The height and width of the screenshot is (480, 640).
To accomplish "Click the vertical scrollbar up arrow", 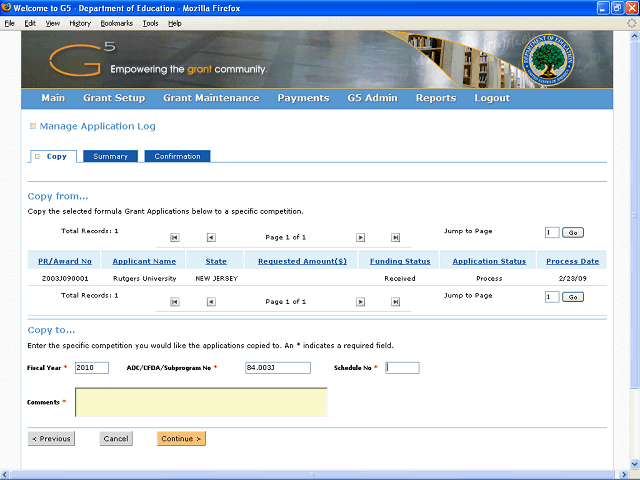I will [x=635, y=36].
